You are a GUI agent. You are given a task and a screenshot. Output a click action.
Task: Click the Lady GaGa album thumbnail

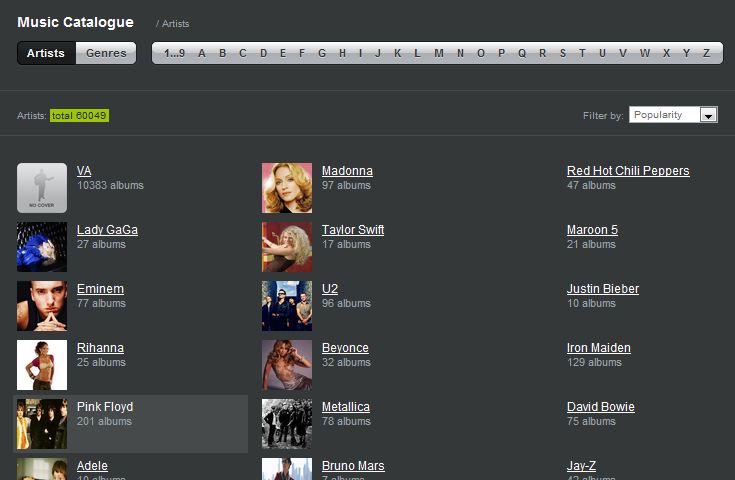pos(42,247)
